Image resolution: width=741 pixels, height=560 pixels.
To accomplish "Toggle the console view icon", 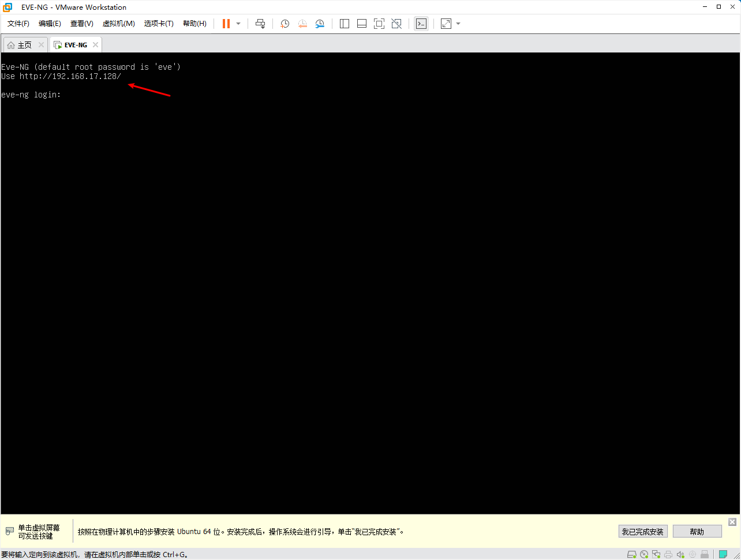I will point(421,24).
